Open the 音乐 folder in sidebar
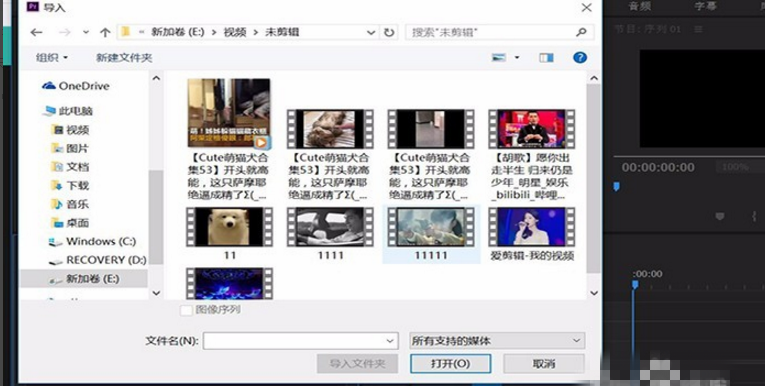 point(71,204)
